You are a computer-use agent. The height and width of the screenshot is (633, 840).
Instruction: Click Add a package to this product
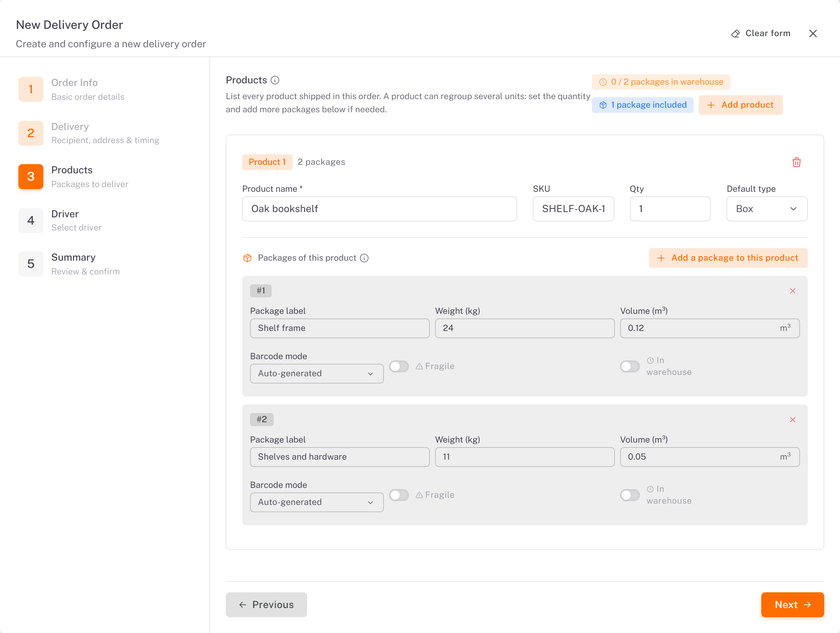pos(728,258)
